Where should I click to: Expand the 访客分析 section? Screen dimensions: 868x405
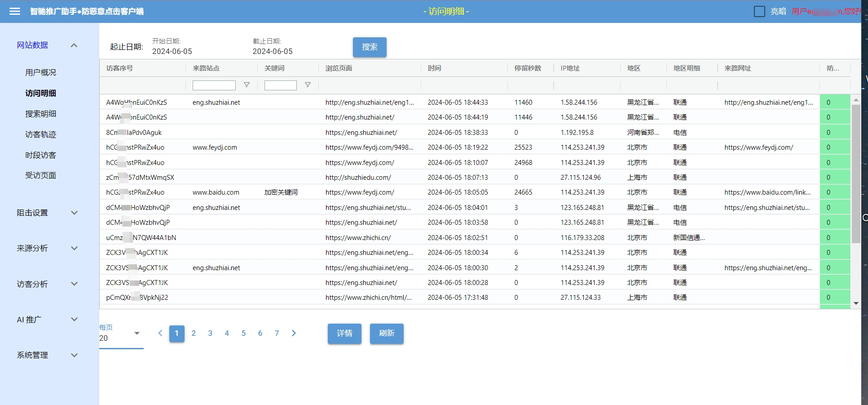click(x=47, y=284)
